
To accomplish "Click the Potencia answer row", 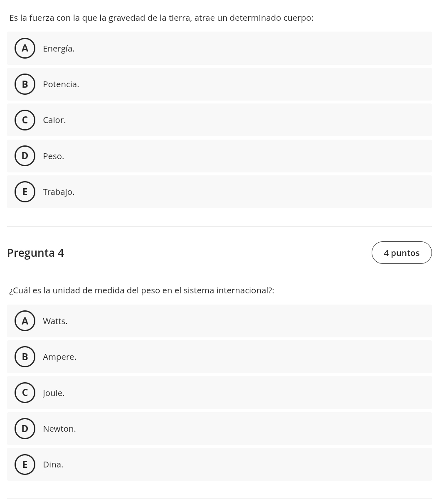I will tap(220, 84).
